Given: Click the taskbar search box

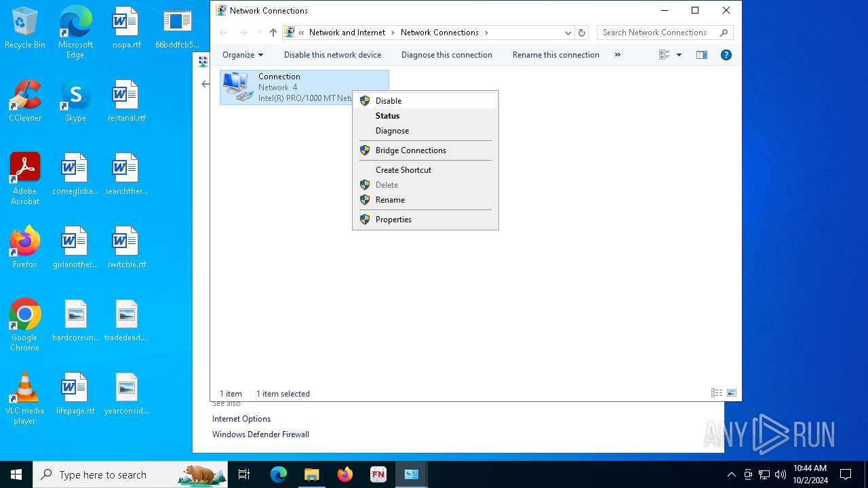Looking at the screenshot, I should (x=130, y=474).
